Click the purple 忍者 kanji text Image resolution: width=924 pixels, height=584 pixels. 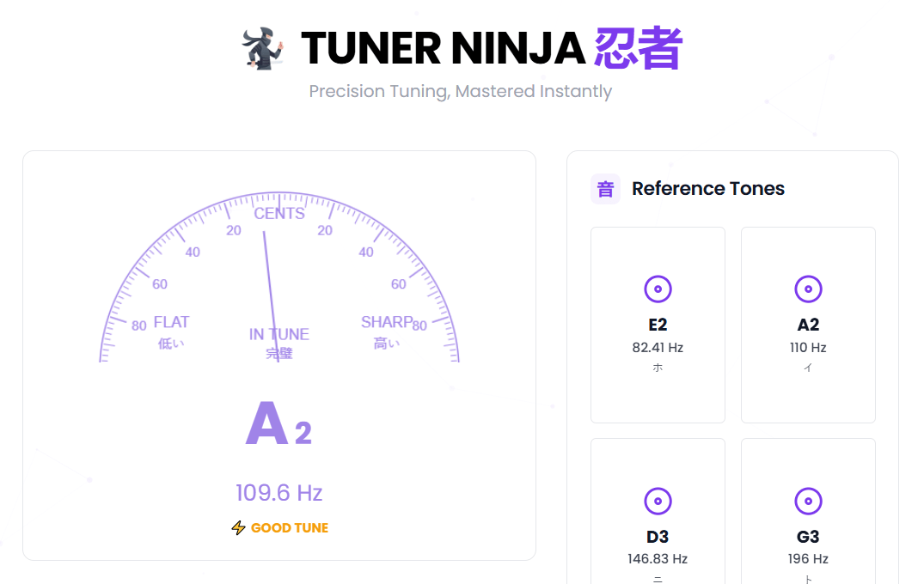638,48
